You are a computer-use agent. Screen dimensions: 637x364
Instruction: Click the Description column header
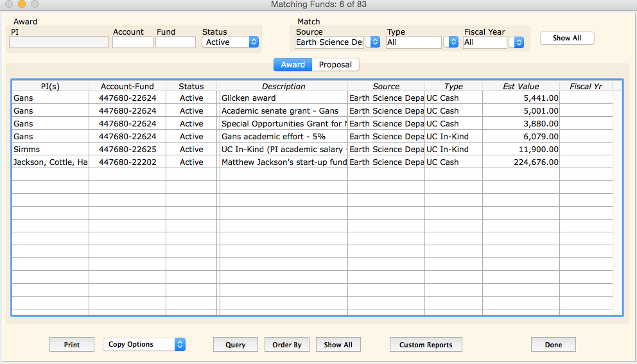point(283,86)
